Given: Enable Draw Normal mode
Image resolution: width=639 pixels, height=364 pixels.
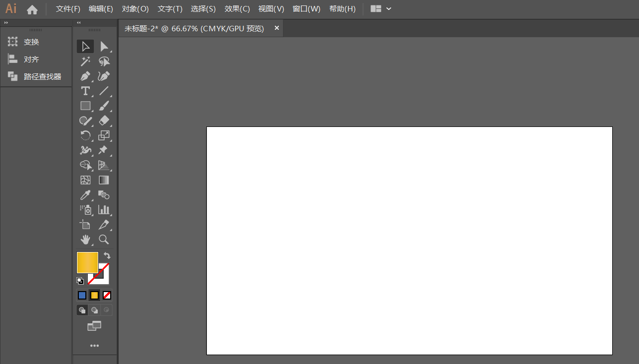Looking at the screenshot, I should click(82, 310).
